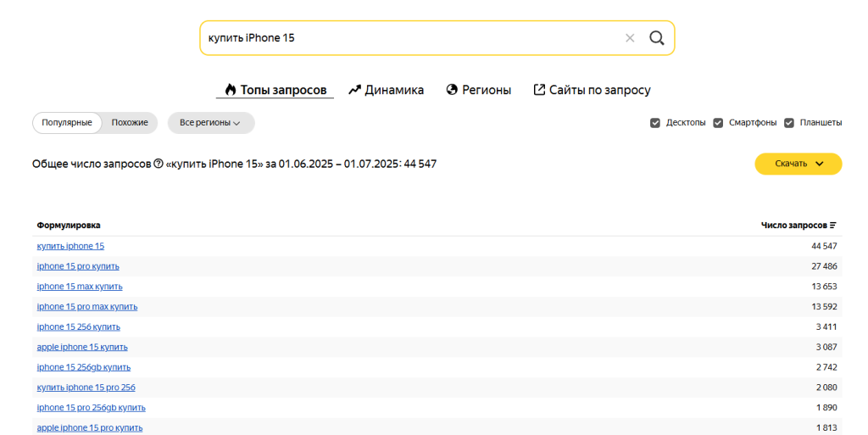Click the flame icon near Топы запросов
Image resolution: width=868 pixels, height=435 pixels.
pyautogui.click(x=230, y=90)
